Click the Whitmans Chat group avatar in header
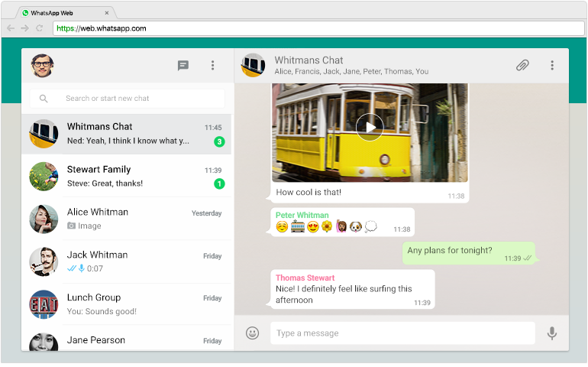 point(253,66)
